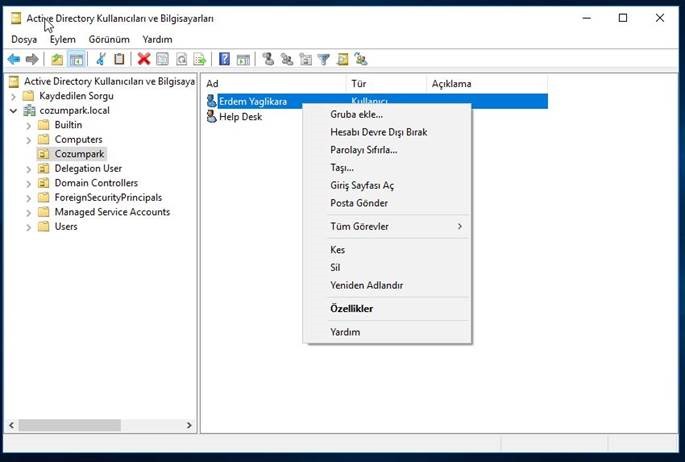Expand the Managed Service Accounts node

pyautogui.click(x=28, y=212)
